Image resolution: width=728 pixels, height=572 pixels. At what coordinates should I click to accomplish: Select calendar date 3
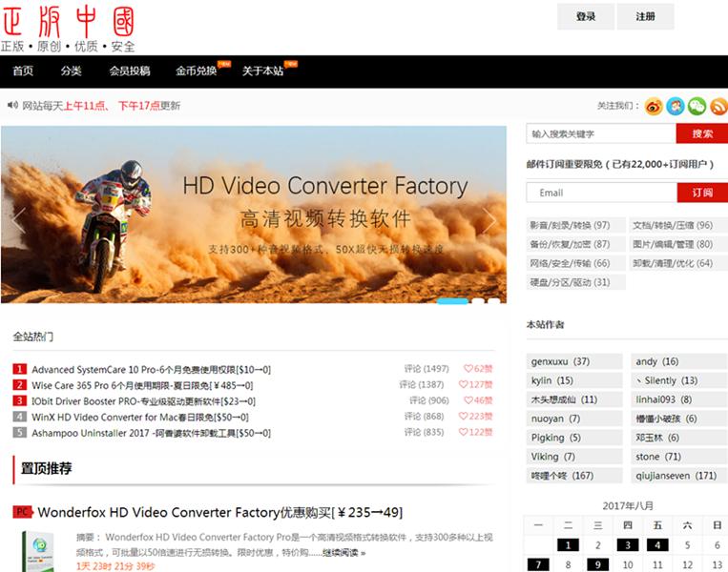pos(628,545)
